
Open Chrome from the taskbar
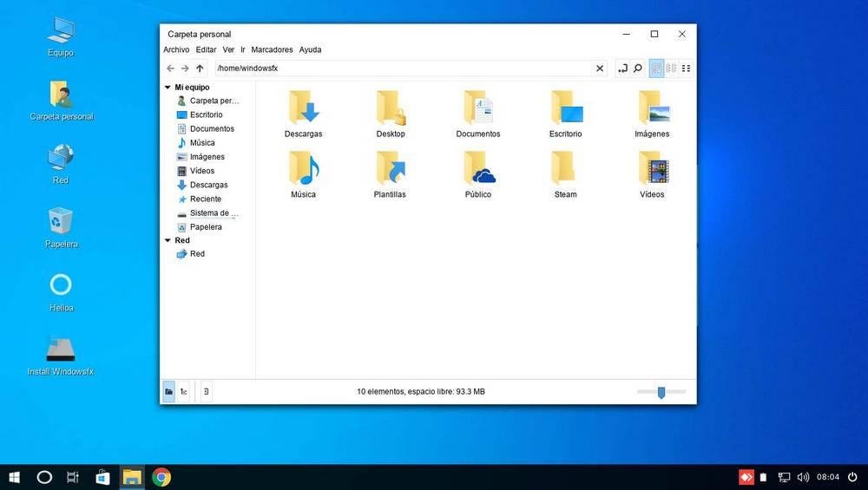point(161,477)
